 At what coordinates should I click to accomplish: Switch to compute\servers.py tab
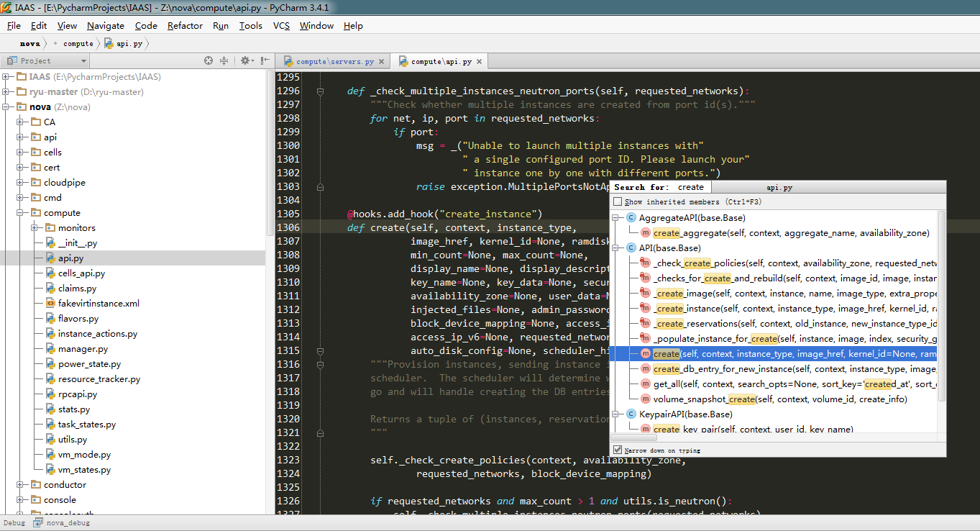(x=334, y=62)
